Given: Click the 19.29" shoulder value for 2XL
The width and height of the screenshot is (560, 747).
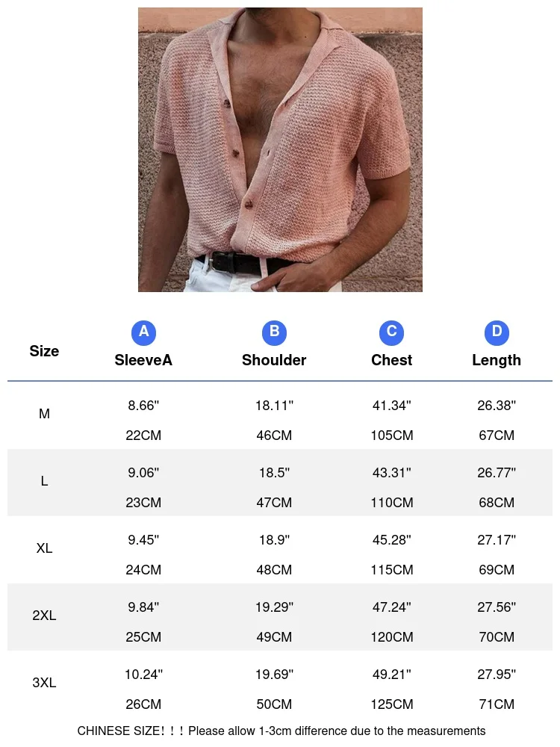Looking at the screenshot, I should pos(274,607).
